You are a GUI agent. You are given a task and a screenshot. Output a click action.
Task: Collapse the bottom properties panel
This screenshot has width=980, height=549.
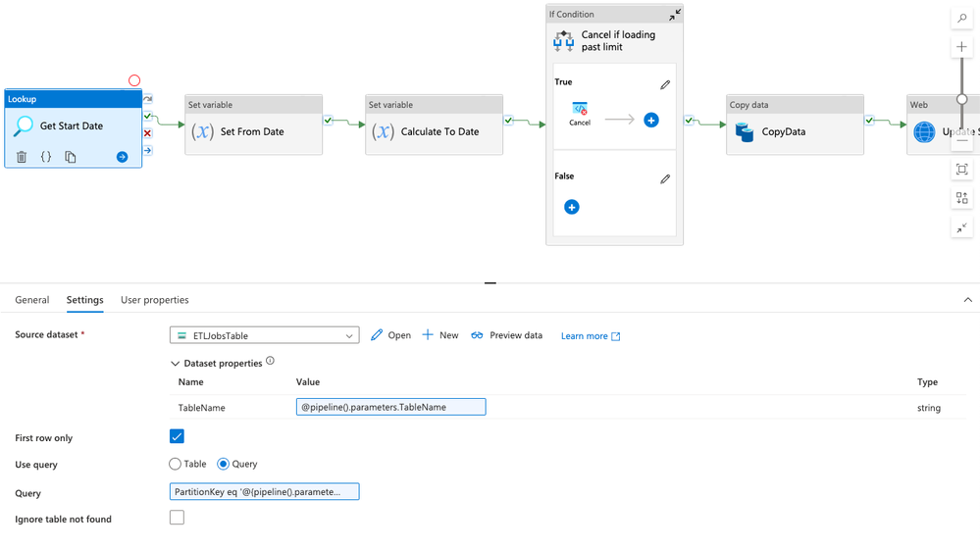coord(967,300)
